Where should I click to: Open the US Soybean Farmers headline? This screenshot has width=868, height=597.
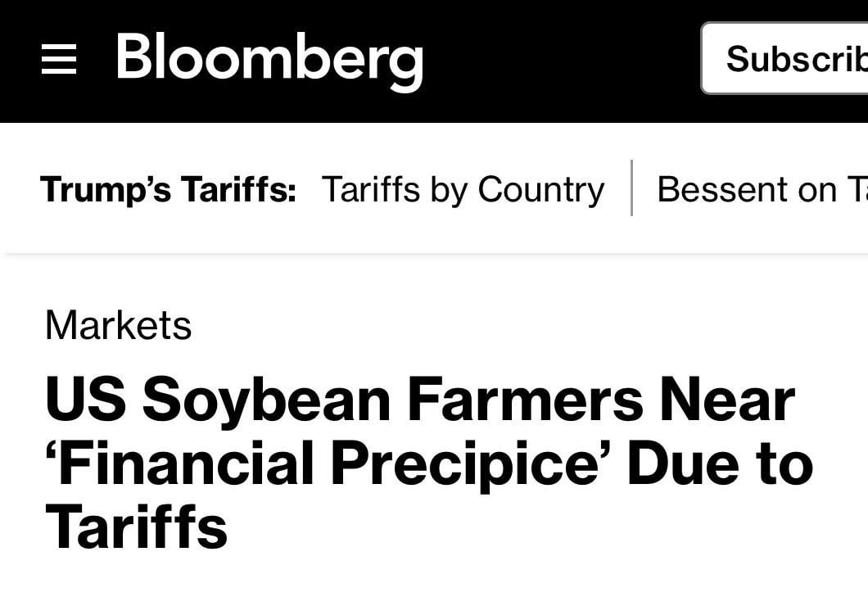(429, 462)
